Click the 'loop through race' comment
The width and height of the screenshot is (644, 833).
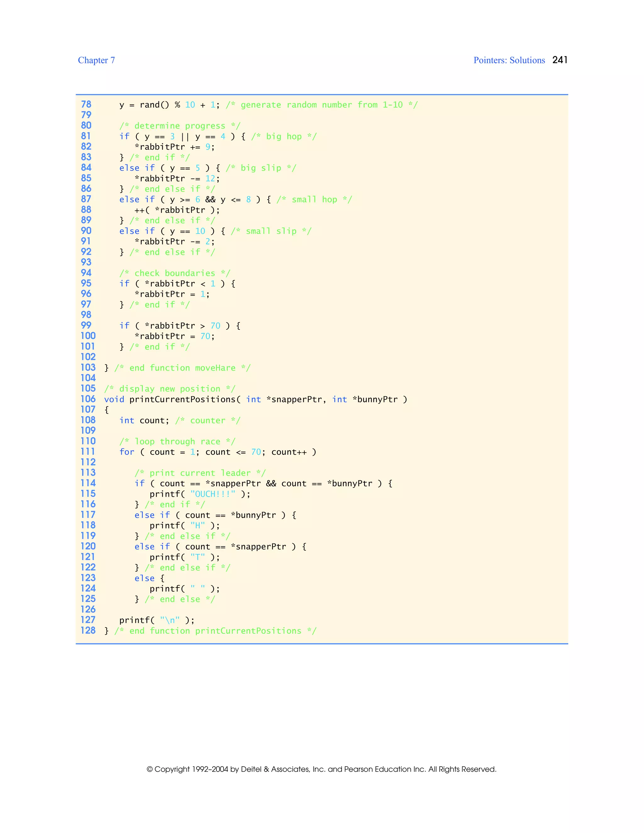[177, 442]
